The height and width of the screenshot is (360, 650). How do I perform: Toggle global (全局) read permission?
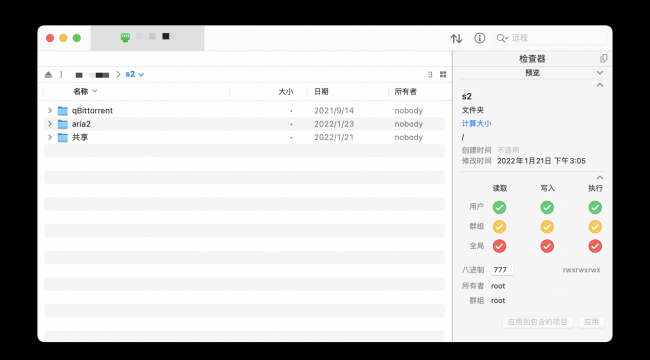(499, 246)
